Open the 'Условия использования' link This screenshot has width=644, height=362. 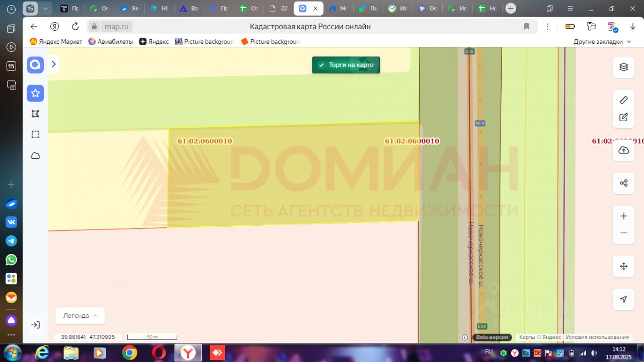coord(597,337)
